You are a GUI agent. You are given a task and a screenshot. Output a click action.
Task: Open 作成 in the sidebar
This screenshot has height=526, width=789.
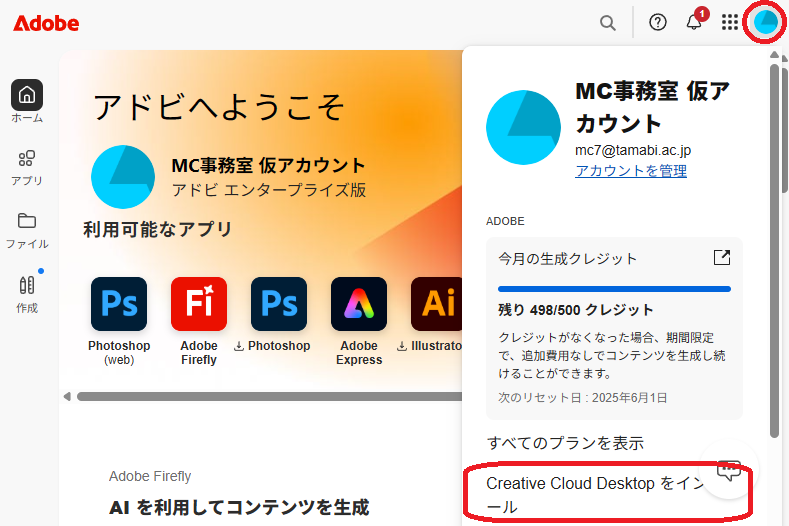pyautogui.click(x=27, y=292)
